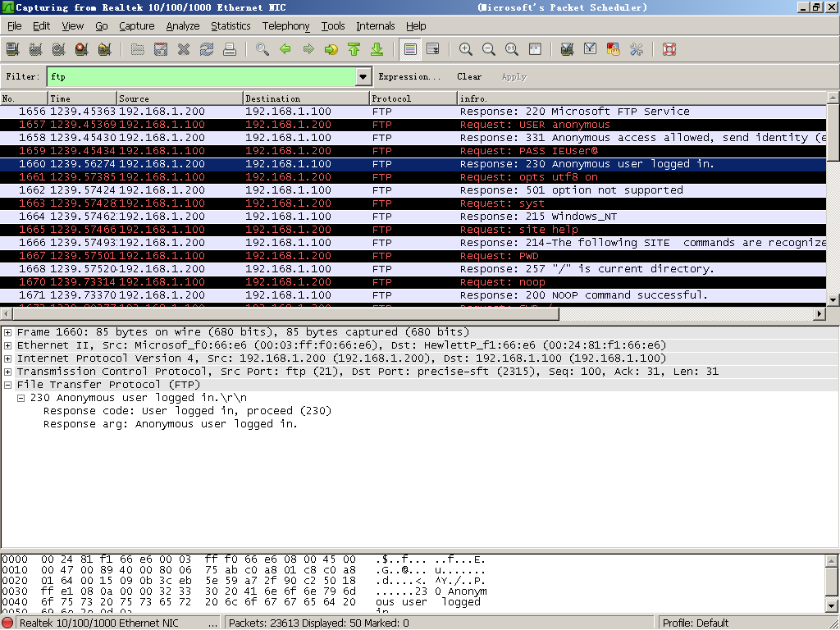Select packet 1657 USER anonymous row
Viewport: 840px width, 630px height.
coord(413,125)
